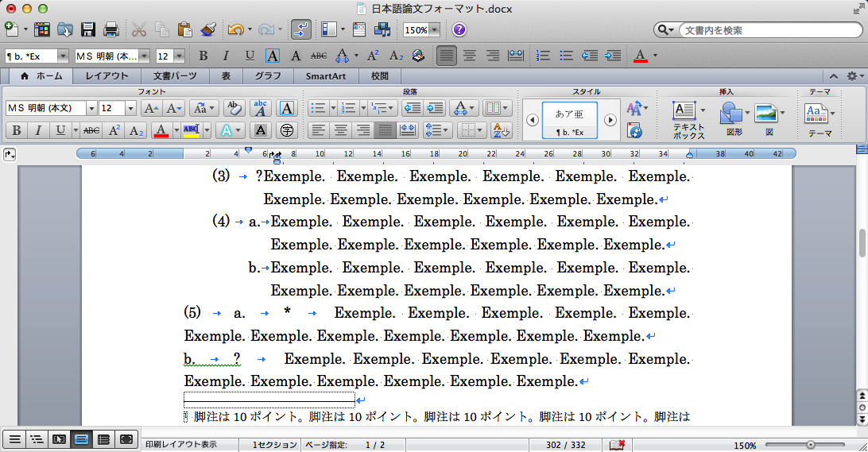Toggle Bold in the ribbon font group
The image size is (868, 452).
point(17,130)
